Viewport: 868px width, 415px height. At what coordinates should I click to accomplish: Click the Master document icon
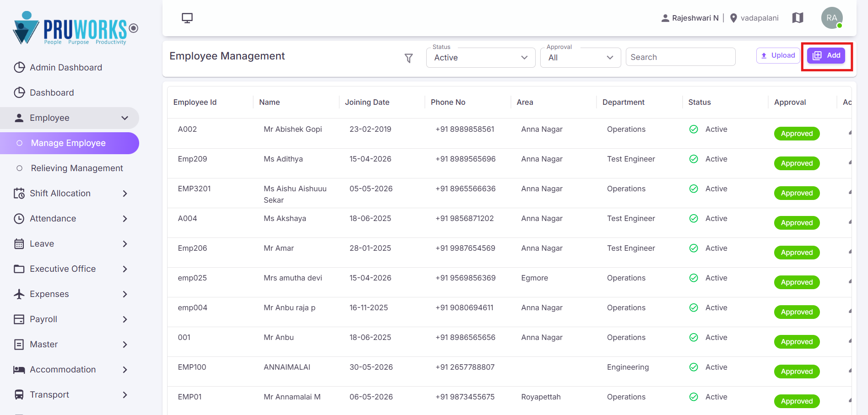point(19,345)
